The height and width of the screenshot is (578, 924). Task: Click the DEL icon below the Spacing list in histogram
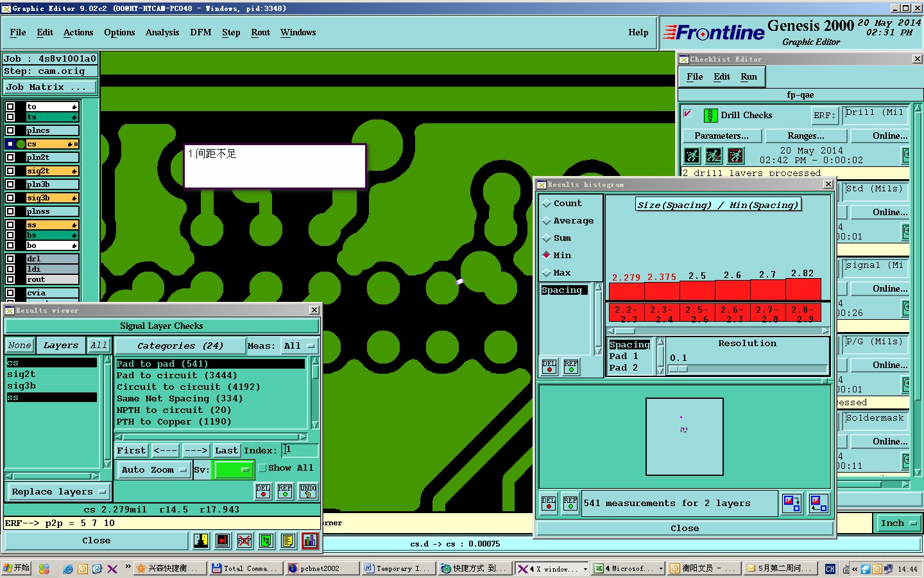tap(549, 367)
